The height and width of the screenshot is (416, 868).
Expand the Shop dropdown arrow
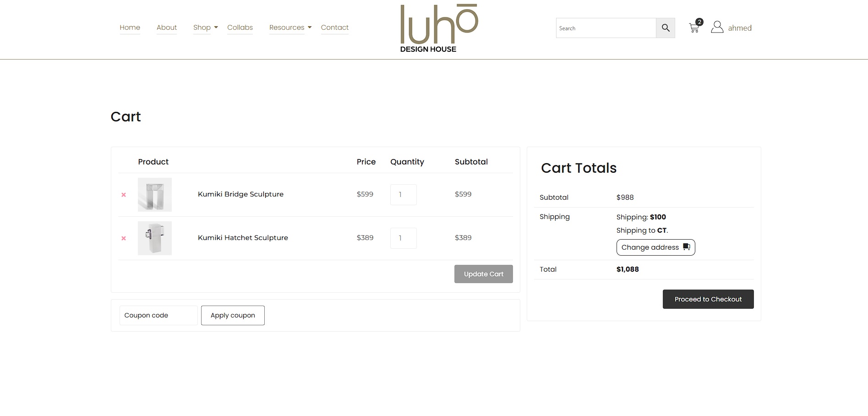[216, 27]
